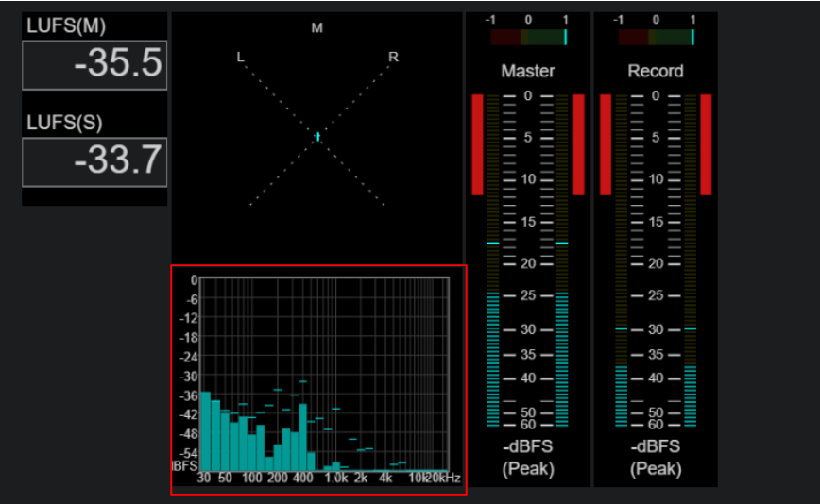
Task: Click the LUFS(S) value -33.7 readout
Action: [94, 162]
